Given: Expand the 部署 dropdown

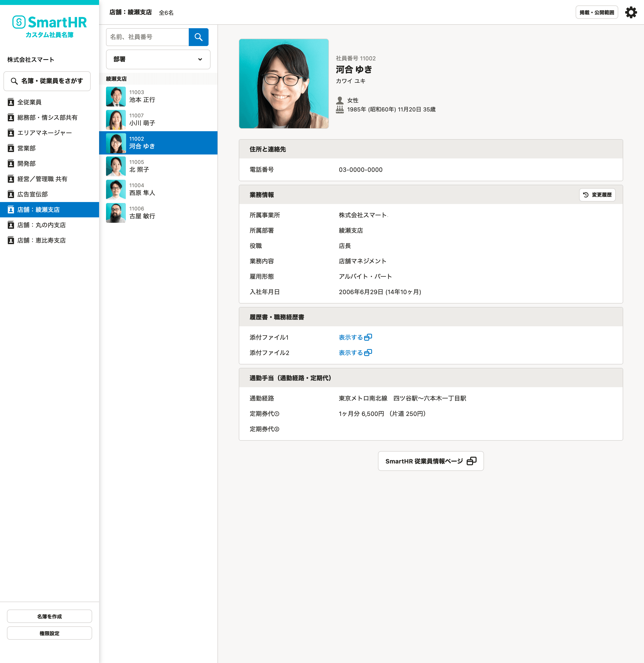Looking at the screenshot, I should [x=158, y=59].
